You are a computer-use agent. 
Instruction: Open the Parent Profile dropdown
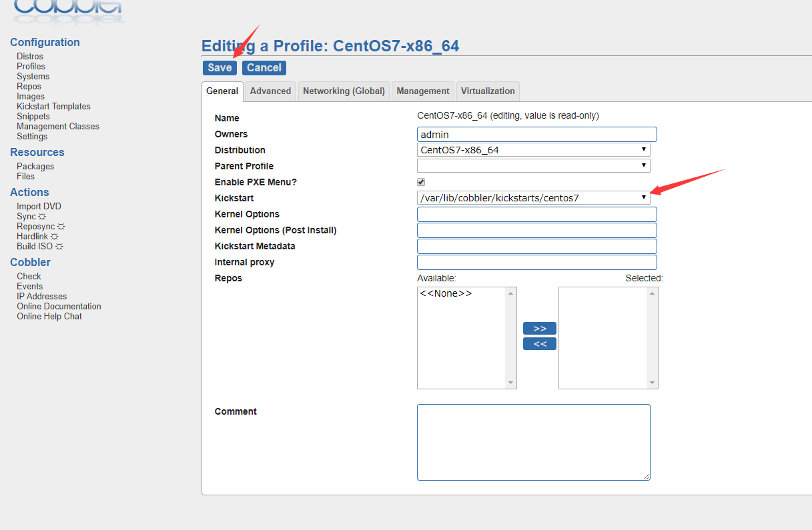click(534, 166)
